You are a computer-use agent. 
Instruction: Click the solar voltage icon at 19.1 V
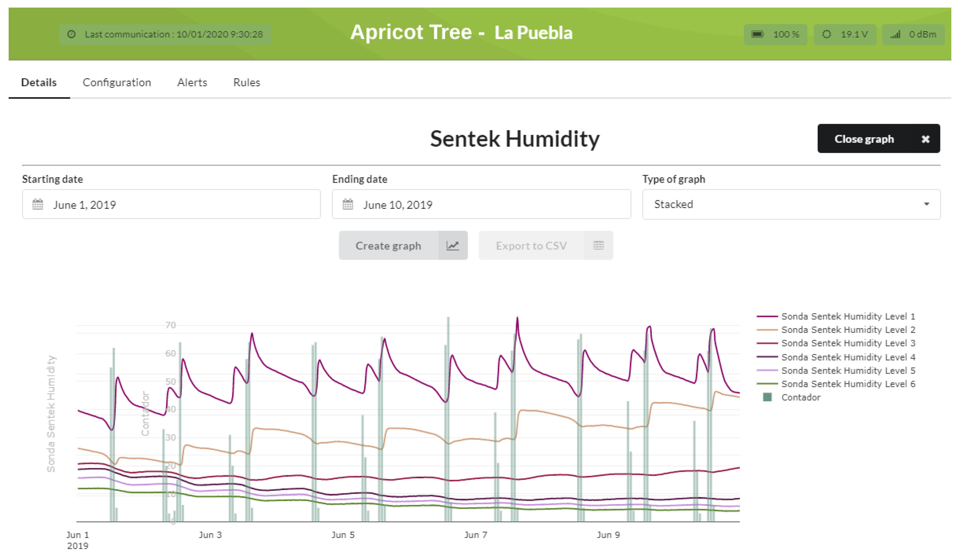point(827,35)
